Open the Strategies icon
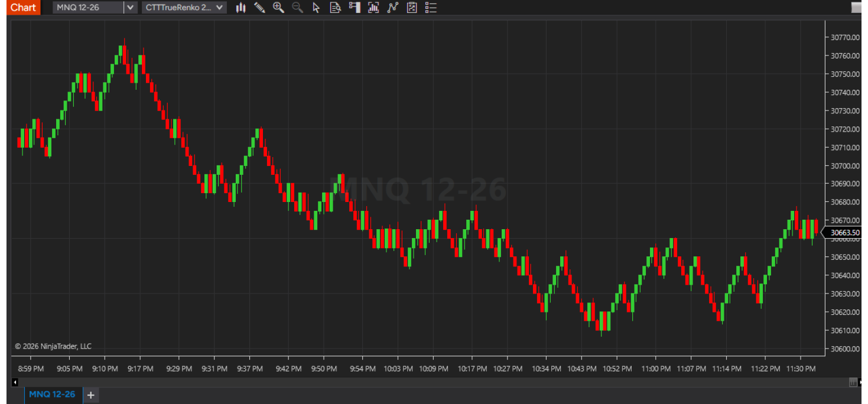This screenshot has height=404, width=868. (412, 8)
